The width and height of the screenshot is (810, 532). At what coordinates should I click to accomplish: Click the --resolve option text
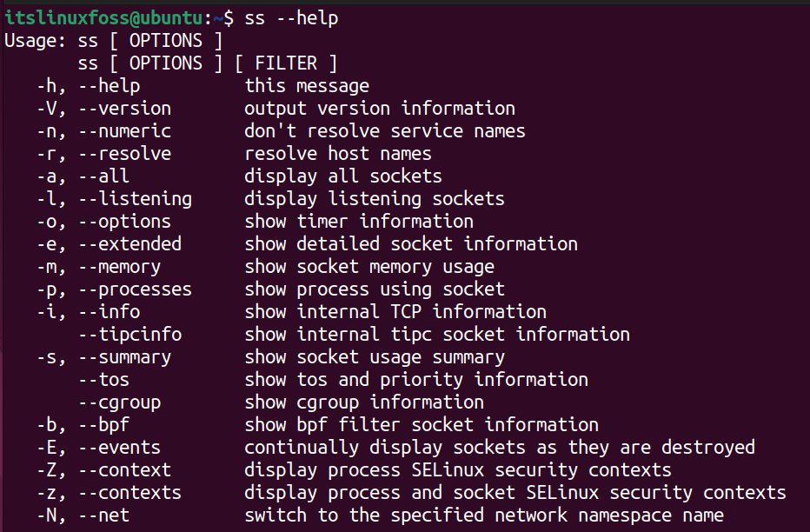click(x=124, y=154)
